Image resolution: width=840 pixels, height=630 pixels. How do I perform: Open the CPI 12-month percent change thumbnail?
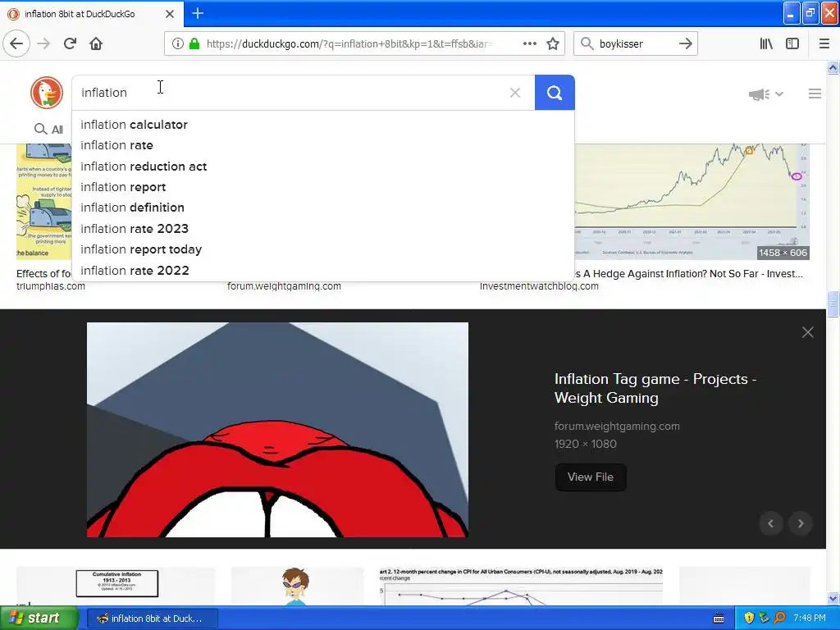[x=521, y=586]
